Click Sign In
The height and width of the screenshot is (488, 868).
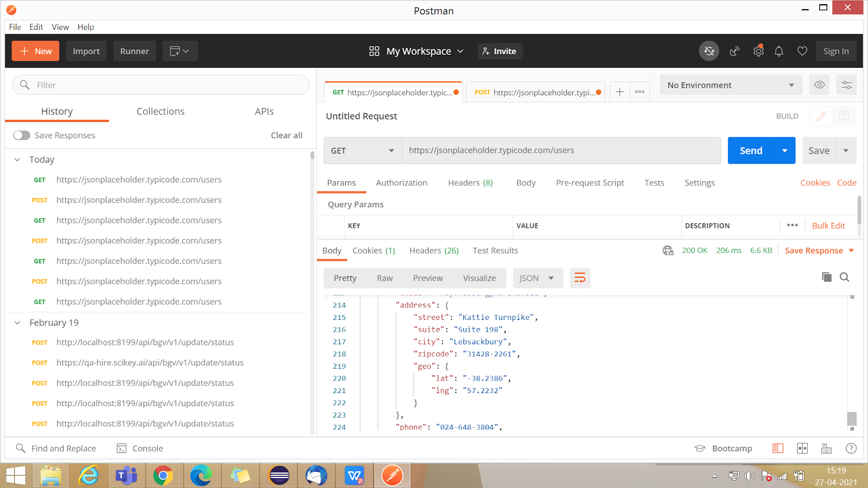click(x=836, y=51)
